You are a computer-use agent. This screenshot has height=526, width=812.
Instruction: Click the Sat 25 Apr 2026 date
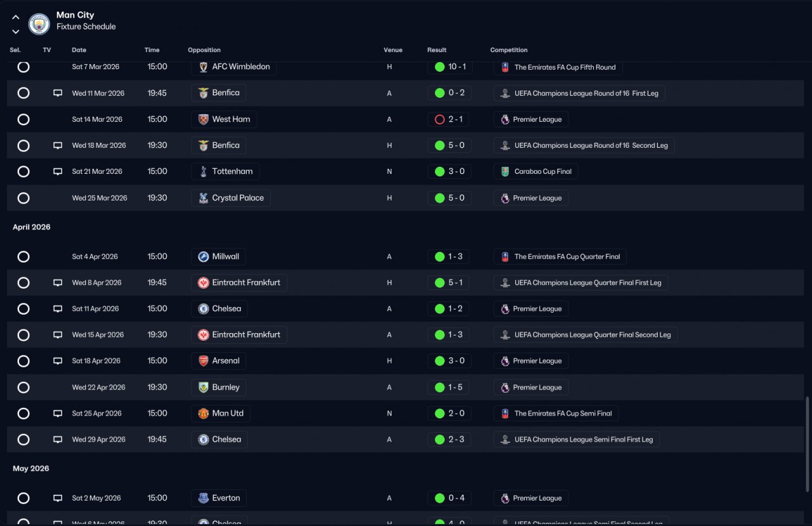coord(96,414)
